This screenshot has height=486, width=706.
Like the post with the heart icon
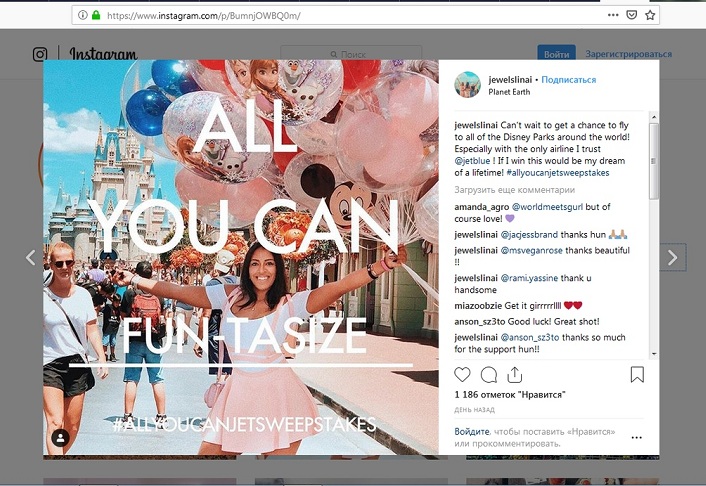click(x=462, y=375)
